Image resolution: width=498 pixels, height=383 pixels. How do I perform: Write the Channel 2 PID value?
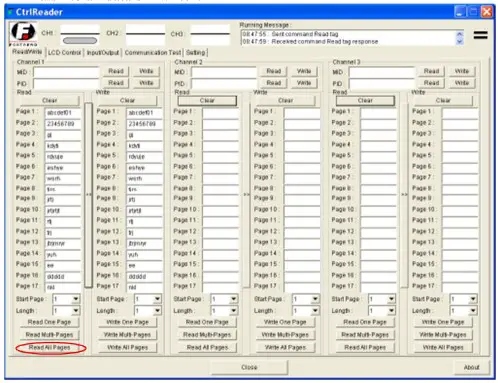304,83
